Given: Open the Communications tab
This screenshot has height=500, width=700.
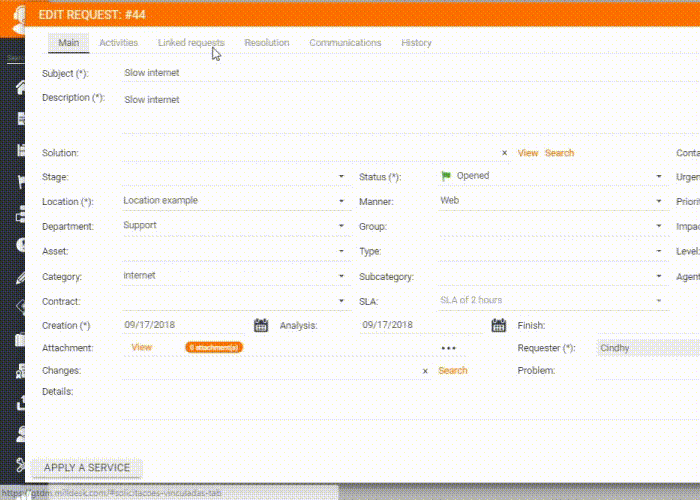Looking at the screenshot, I should [345, 43].
